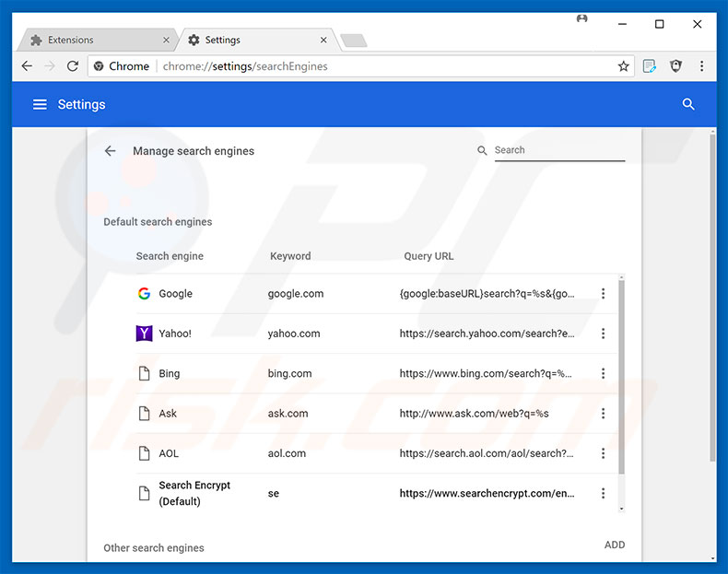Click the ask.com keyword
Screen dimensions: 728x574
(288, 413)
